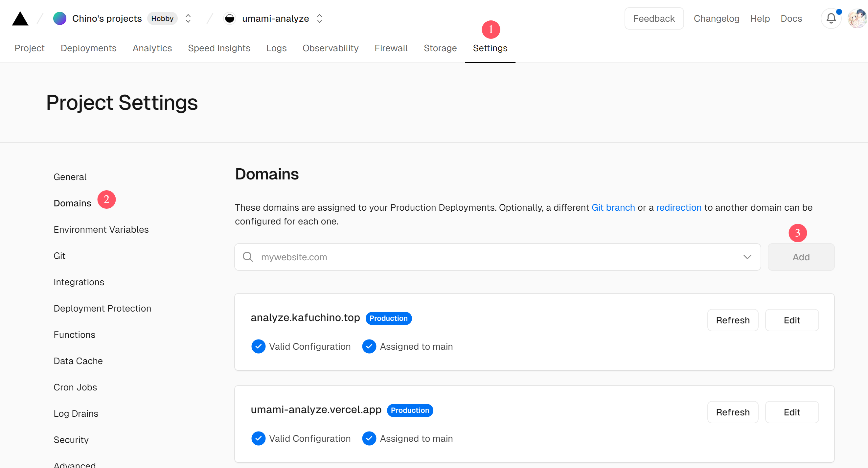Image resolution: width=868 pixels, height=468 pixels.
Task: Click the umami-analyze.vercel.app domain name
Action: 316,410
